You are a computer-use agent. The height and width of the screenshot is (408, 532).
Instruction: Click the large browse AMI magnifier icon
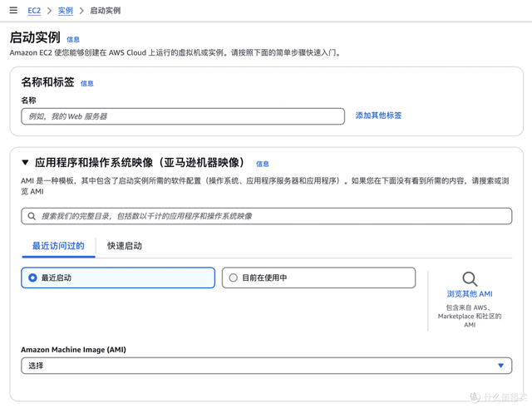470,279
